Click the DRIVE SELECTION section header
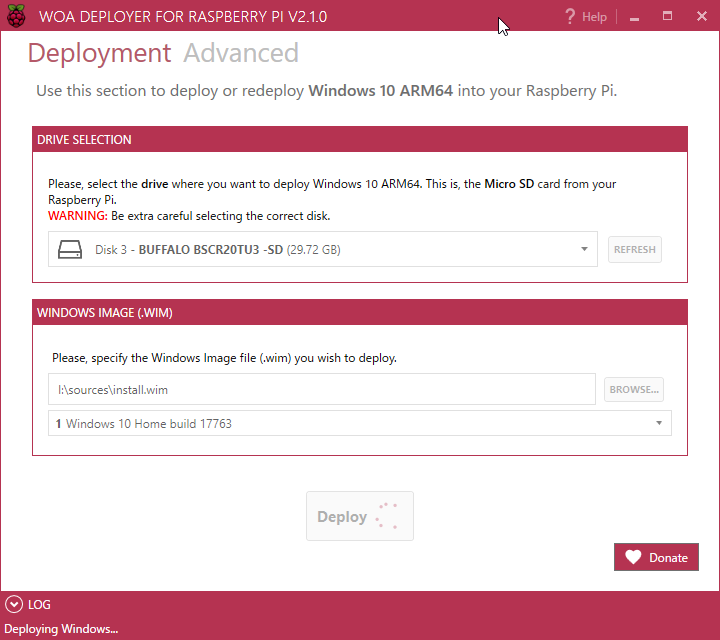Image resolution: width=720 pixels, height=640 pixels. pyautogui.click(x=360, y=140)
